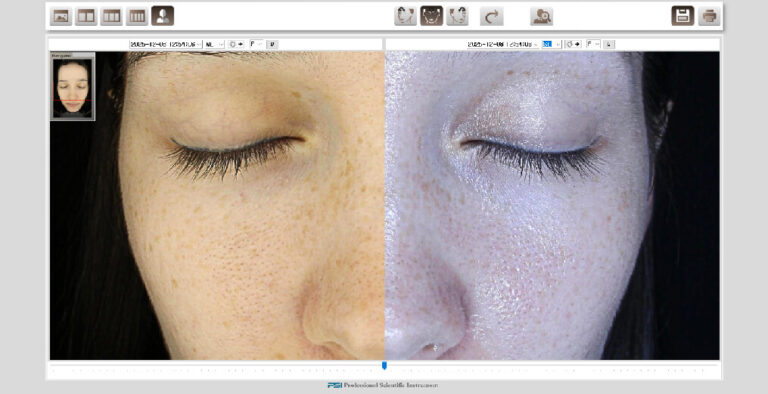The width and height of the screenshot is (768, 394).
Task: Switch to two-panel comparison layout
Action: (86, 17)
